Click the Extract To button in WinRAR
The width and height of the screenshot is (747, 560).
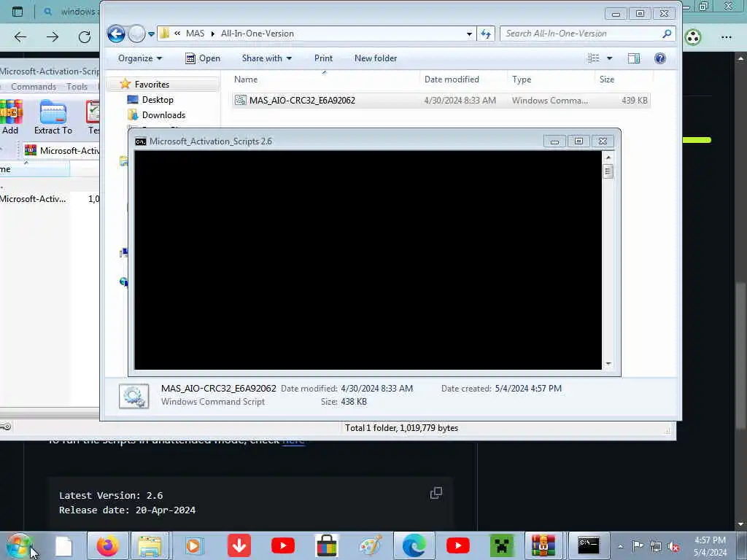tap(53, 117)
